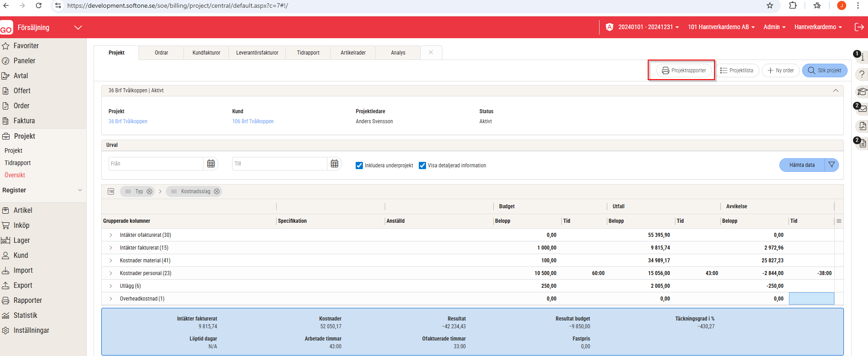Remove the Kostnadsslag grouping chip
This screenshot has height=356, width=868.
click(x=217, y=191)
